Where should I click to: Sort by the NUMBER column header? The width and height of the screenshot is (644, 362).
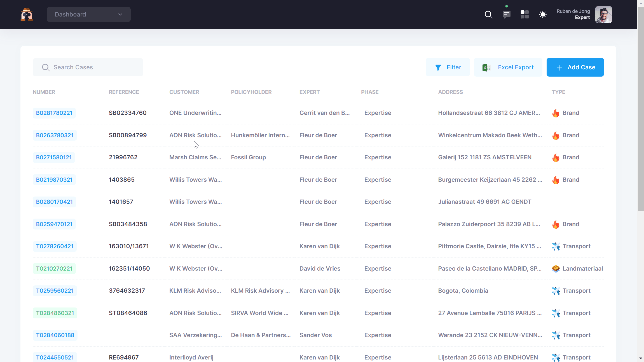[x=44, y=92]
